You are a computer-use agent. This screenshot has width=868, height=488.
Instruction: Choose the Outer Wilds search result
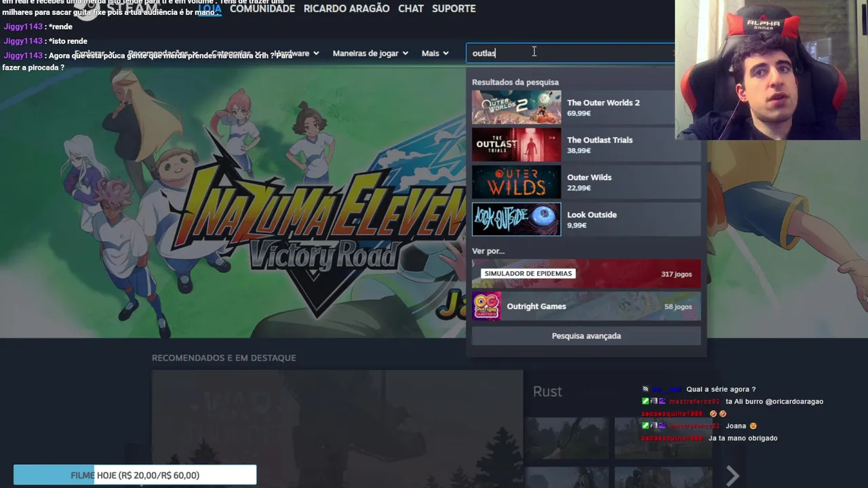(x=586, y=182)
